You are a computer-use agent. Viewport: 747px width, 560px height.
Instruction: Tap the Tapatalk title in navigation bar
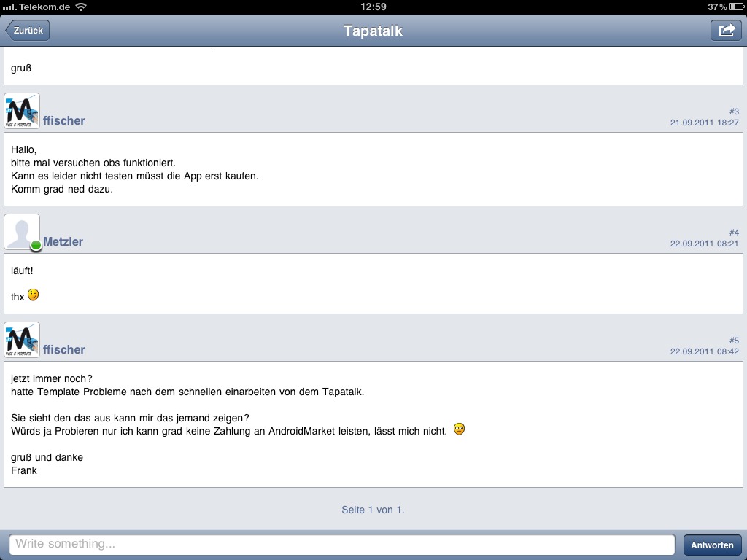[x=373, y=31]
